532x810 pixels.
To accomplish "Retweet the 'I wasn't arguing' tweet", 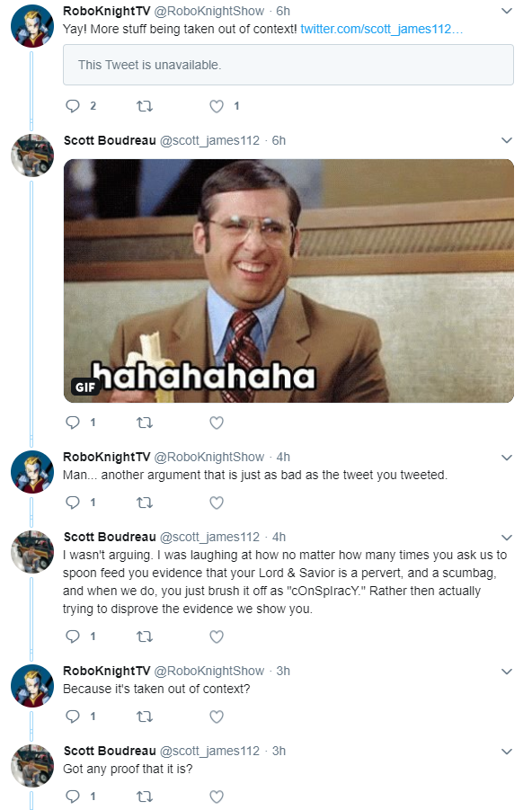I will pyautogui.click(x=144, y=636).
